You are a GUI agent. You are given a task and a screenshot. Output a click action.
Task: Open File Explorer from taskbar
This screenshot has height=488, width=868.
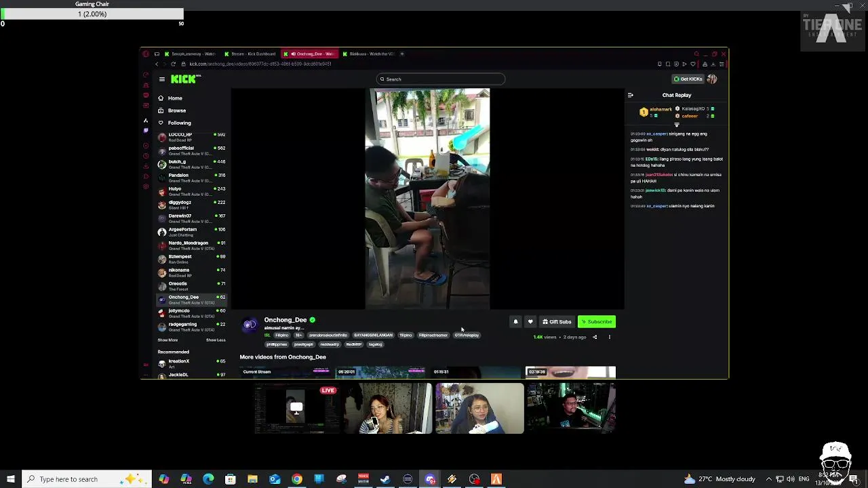252,479
